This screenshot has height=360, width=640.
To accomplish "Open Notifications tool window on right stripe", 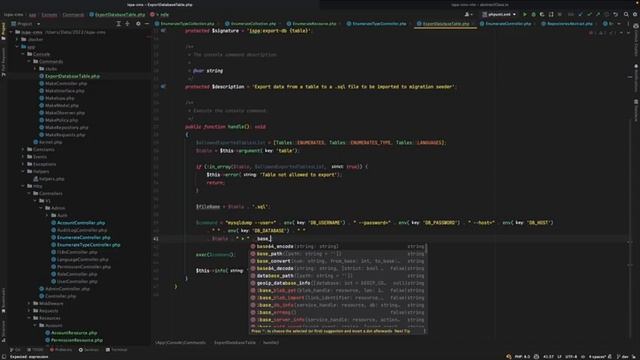I will tap(636, 78).
